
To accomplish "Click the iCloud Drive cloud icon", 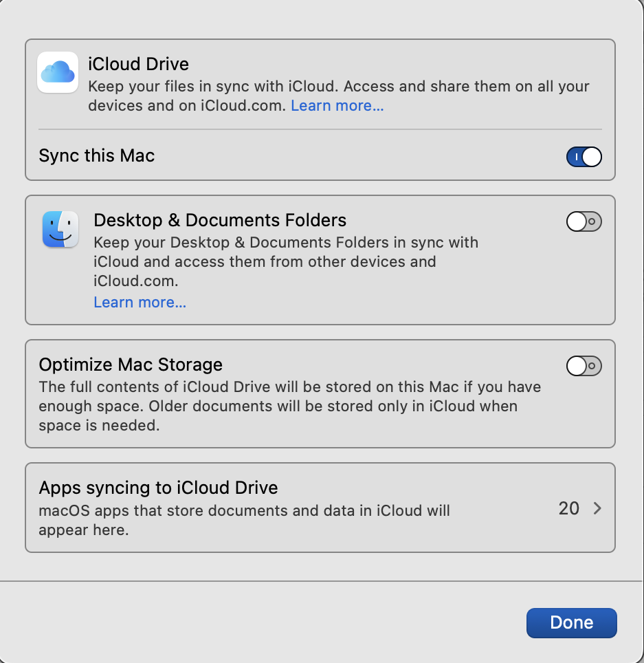I will tap(57, 72).
